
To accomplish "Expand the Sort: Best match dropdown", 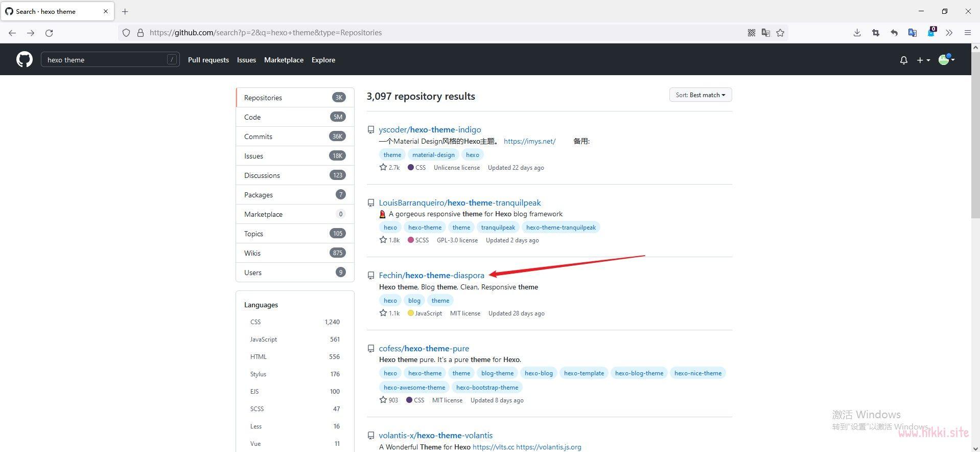I will tap(701, 95).
